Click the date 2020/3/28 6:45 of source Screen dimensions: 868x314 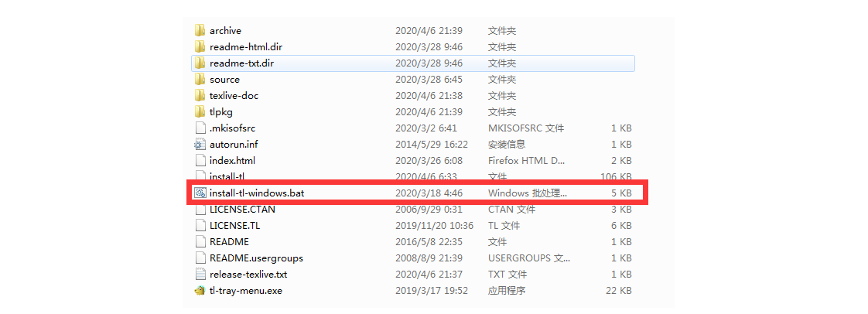click(429, 79)
